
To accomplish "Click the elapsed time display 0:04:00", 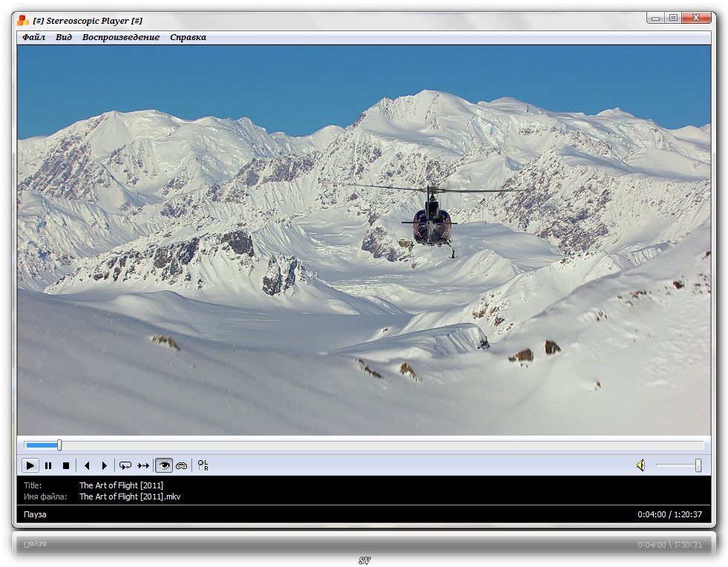I will (x=651, y=514).
